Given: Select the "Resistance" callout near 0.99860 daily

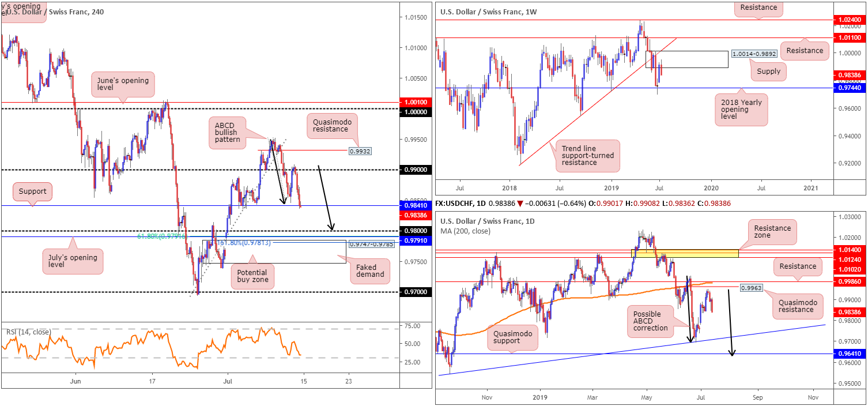Looking at the screenshot, I should (x=798, y=266).
